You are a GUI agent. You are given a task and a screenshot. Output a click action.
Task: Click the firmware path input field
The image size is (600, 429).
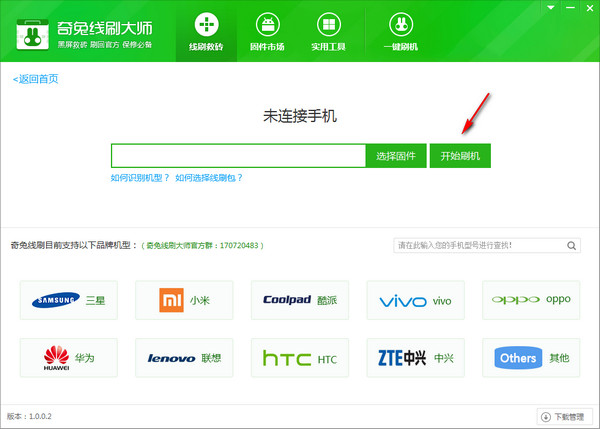click(239, 156)
